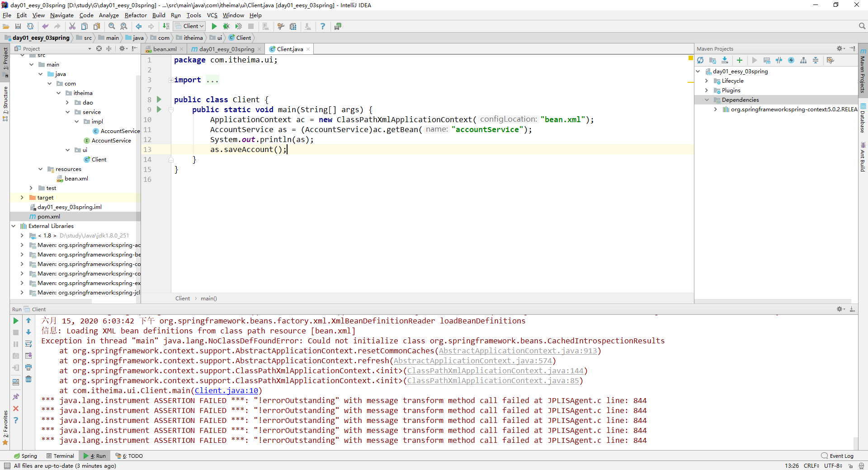Open the Refactor menu
The image size is (868, 470).
coord(136,15)
